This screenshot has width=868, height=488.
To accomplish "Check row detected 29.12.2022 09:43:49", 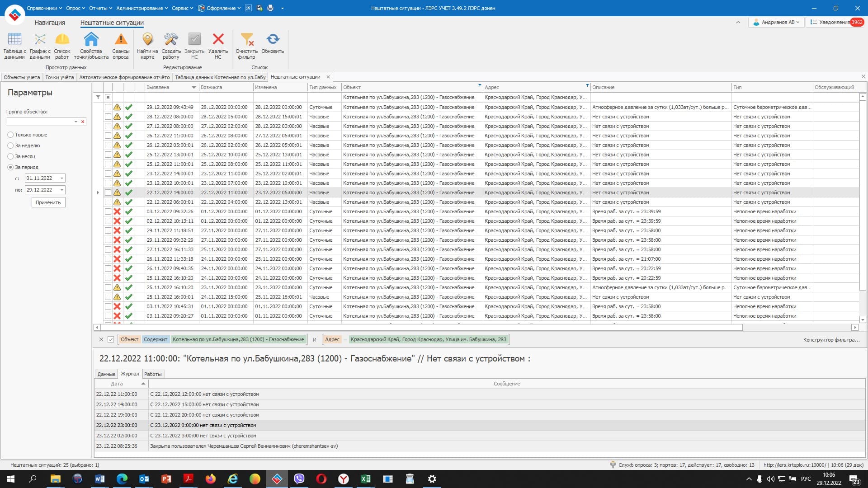I will [108, 107].
